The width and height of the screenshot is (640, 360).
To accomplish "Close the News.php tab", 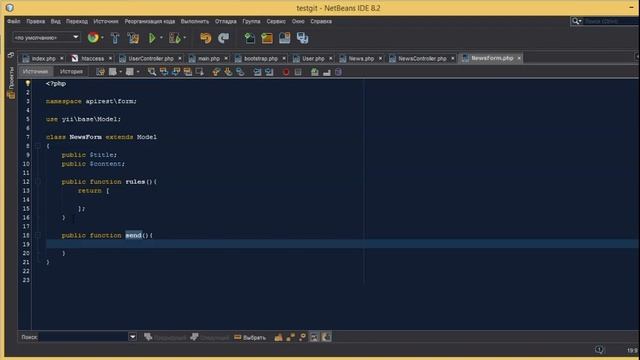I will (380, 59).
